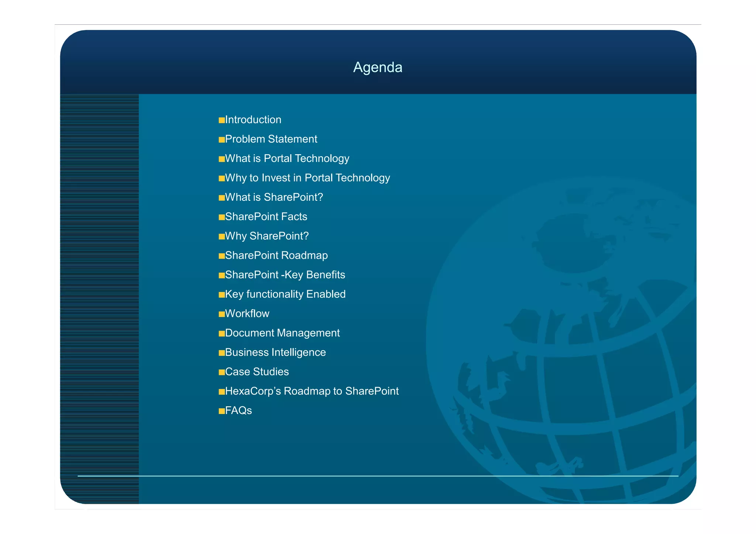Viewport: 756px width, 534px height.
Task: Click the yellow bullet beside Introduction
Action: [x=221, y=120]
